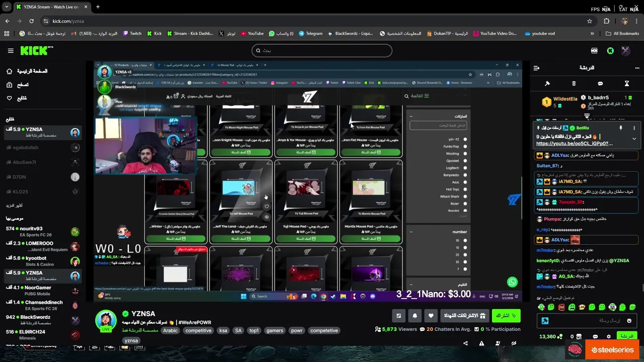This screenshot has width=644, height=362.
Task: Open All Bookmarks folder
Action: tap(622, 34)
